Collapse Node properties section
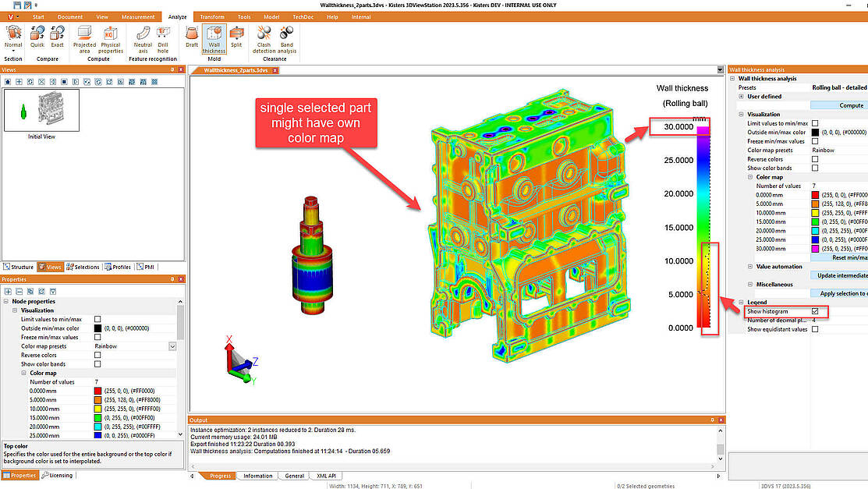868x489 pixels. coord(6,301)
